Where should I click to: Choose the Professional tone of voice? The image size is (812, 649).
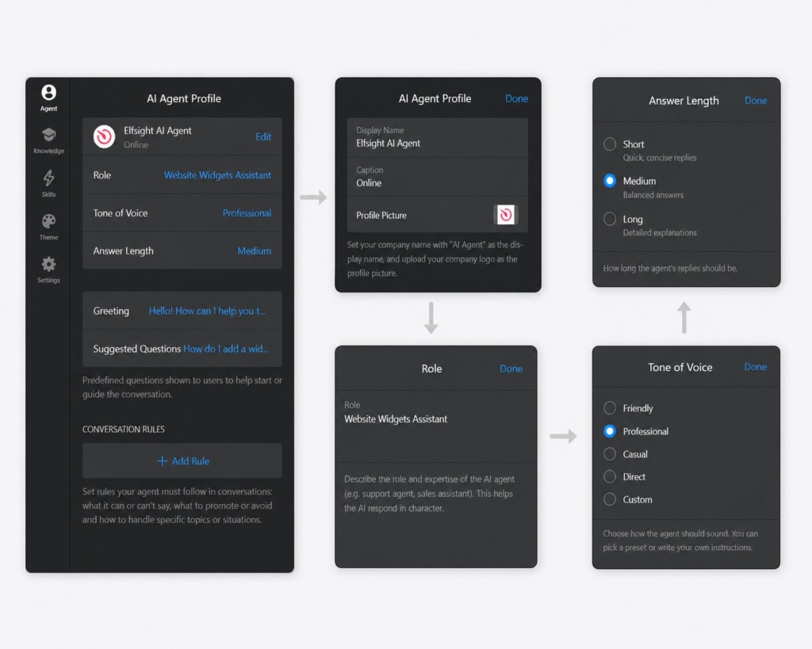click(x=610, y=431)
